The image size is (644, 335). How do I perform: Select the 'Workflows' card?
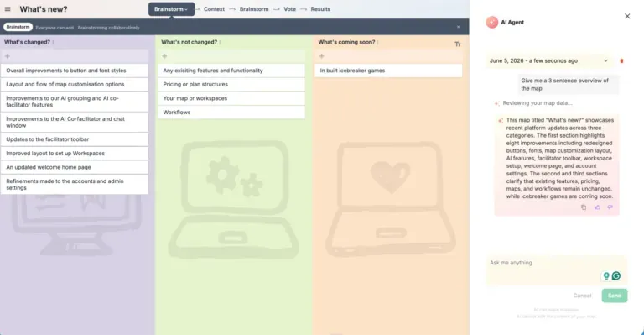click(231, 113)
